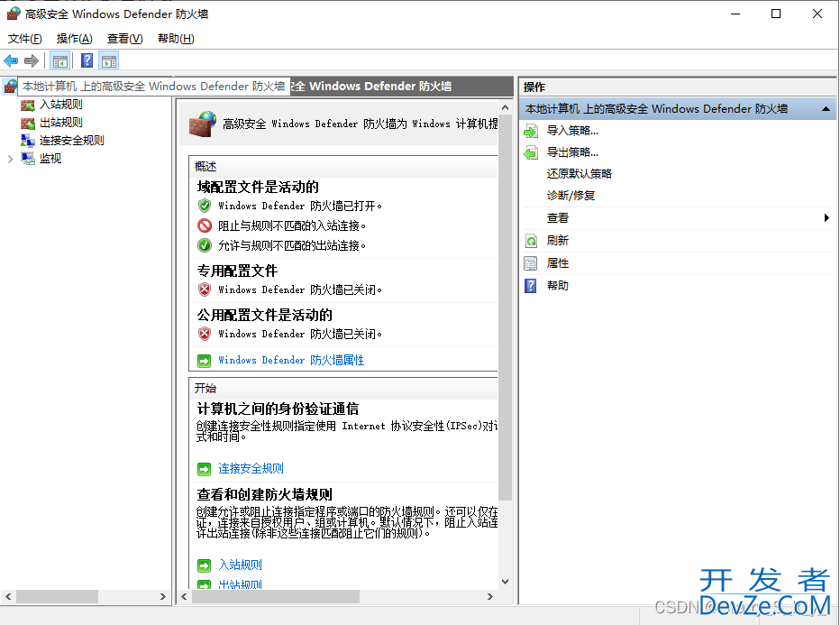This screenshot has height=625, width=840.
Task: Click 查看 action in actions pane
Action: click(558, 218)
